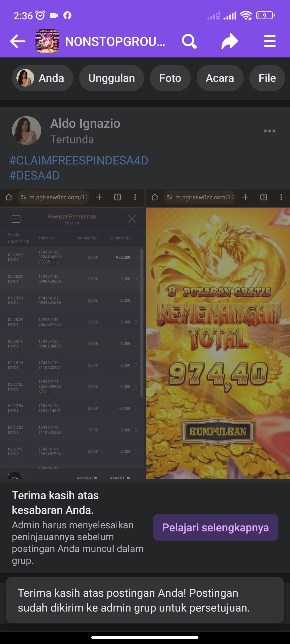Go to the Acara tab

click(220, 78)
